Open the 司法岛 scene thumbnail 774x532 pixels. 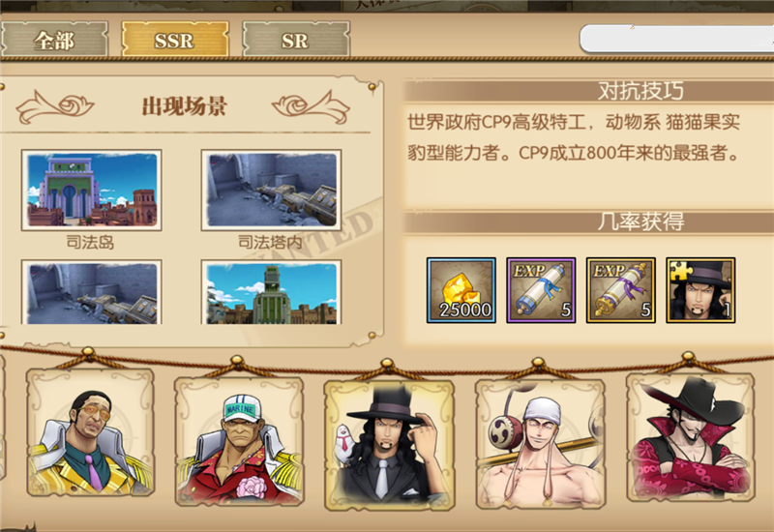tap(91, 190)
